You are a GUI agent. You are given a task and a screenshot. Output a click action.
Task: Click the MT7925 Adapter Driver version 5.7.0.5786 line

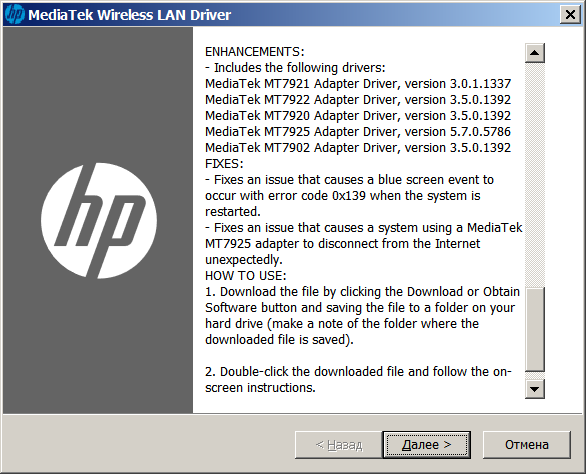tap(358, 132)
